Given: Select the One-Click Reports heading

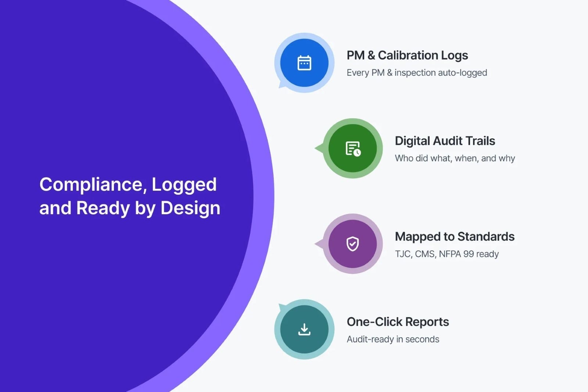Looking at the screenshot, I should 398,322.
